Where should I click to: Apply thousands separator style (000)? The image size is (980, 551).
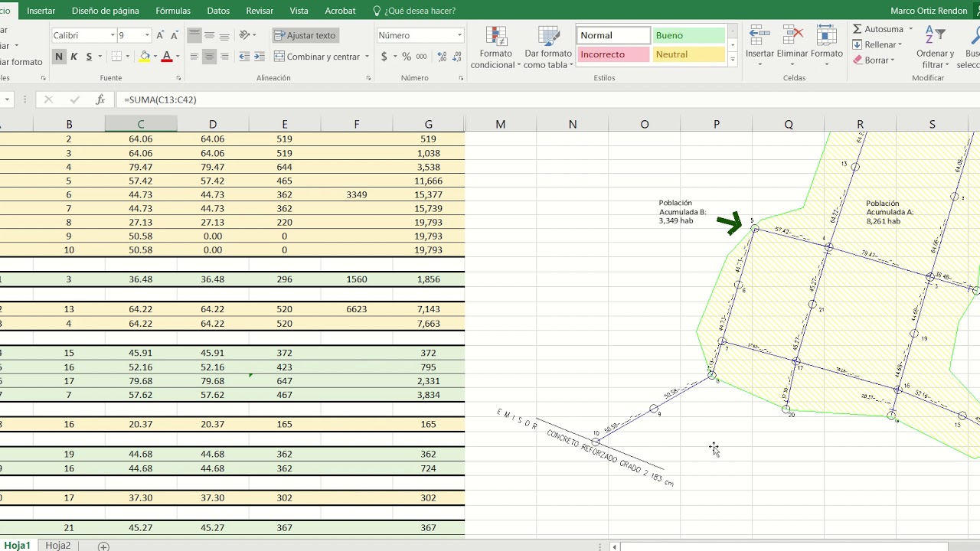pyautogui.click(x=422, y=57)
